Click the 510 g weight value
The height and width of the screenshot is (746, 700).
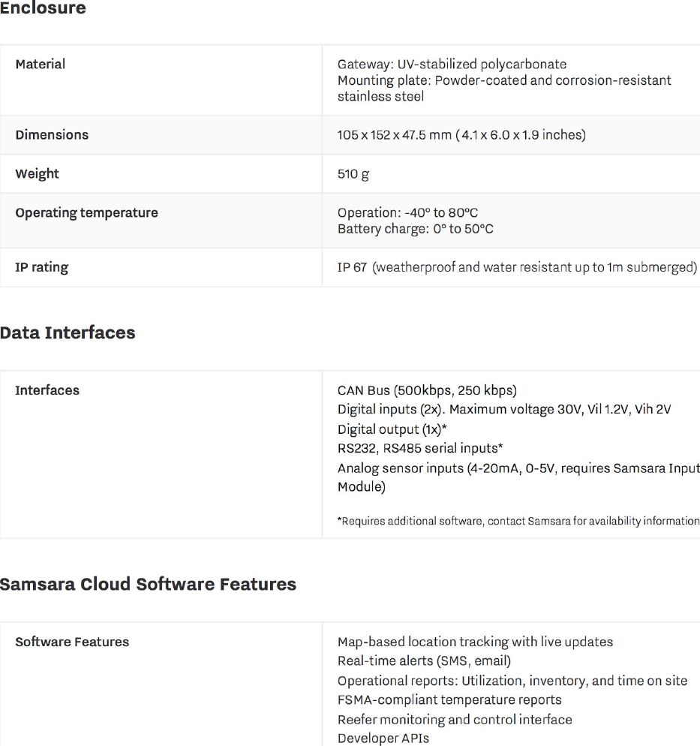[x=353, y=174]
